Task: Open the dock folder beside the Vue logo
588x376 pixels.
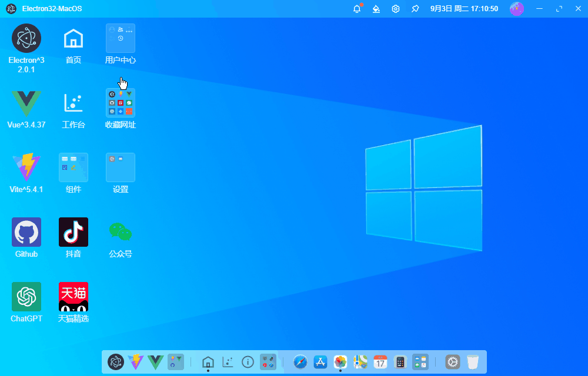Action: pyautogui.click(x=175, y=362)
